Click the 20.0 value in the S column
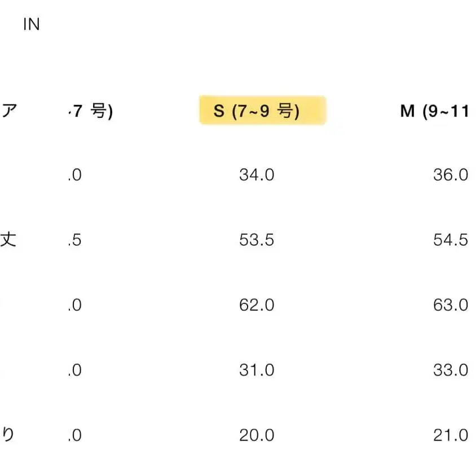Screen dimensions: 476x476 257,435
